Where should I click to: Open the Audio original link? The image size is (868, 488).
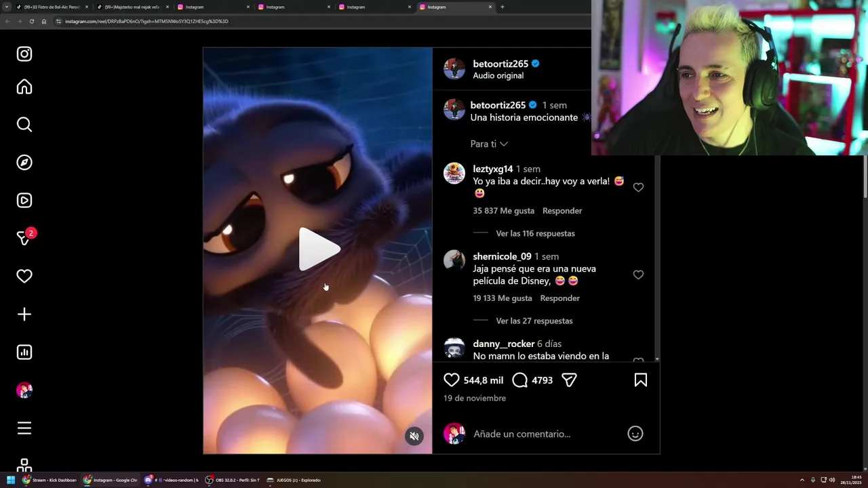click(x=498, y=75)
